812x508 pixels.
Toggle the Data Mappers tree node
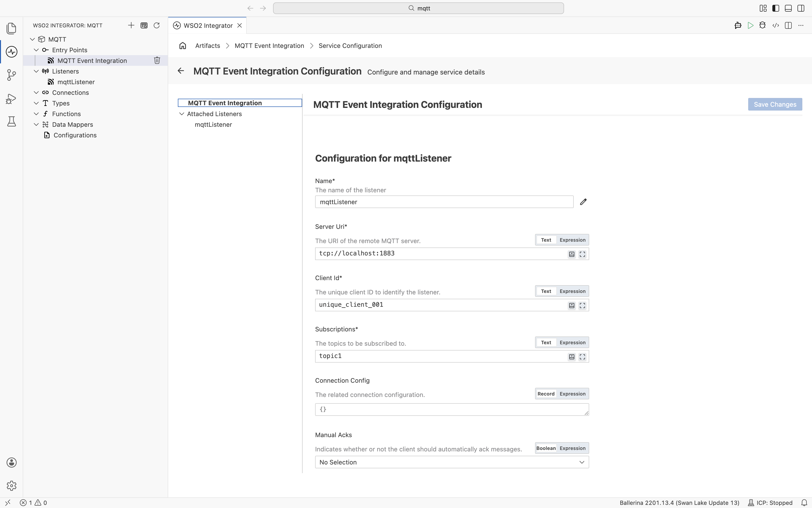pos(36,124)
